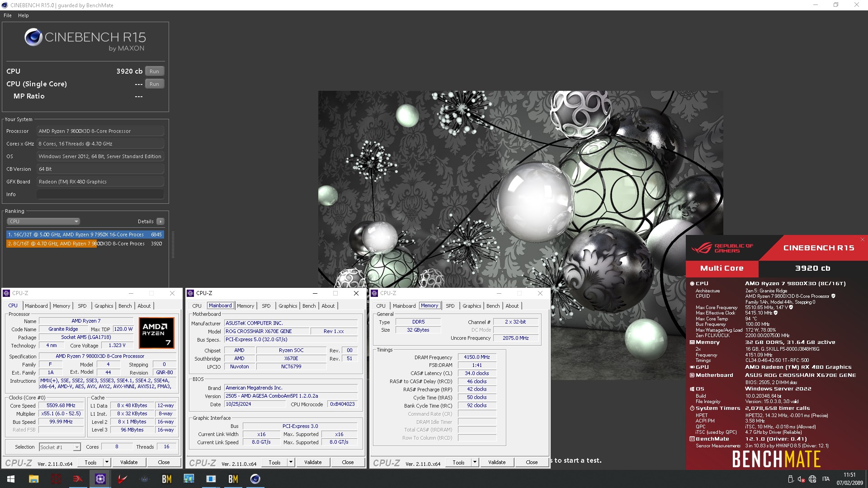Click the DRAM Frequency value 4150.0 MHz
Viewport: 868px width, 488px height.
click(476, 357)
